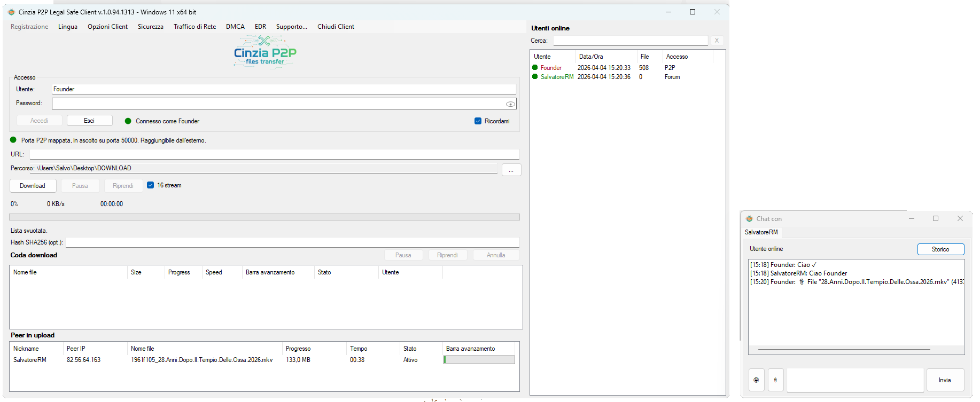Toggle the 16 stream checkbox
The height and width of the screenshot is (402, 980).
point(150,185)
